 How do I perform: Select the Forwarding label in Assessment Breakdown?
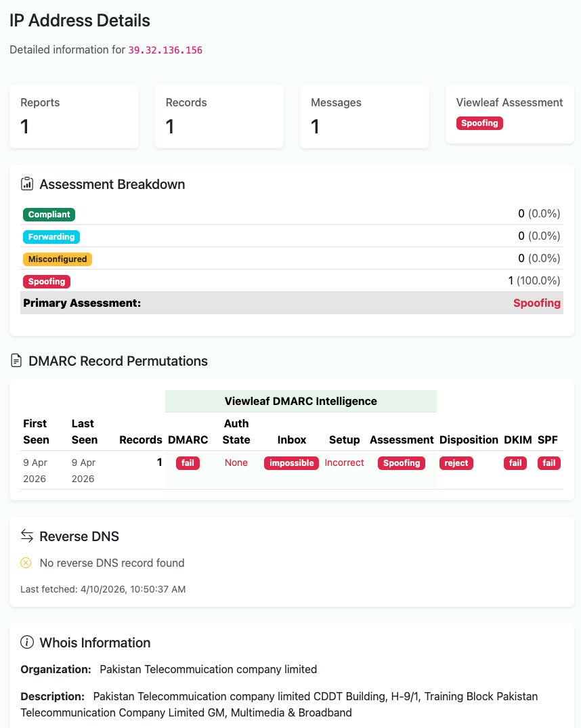coord(51,236)
